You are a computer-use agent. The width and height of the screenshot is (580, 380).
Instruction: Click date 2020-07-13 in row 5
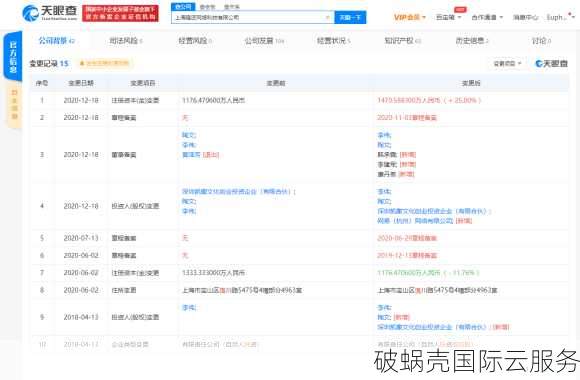point(81,238)
